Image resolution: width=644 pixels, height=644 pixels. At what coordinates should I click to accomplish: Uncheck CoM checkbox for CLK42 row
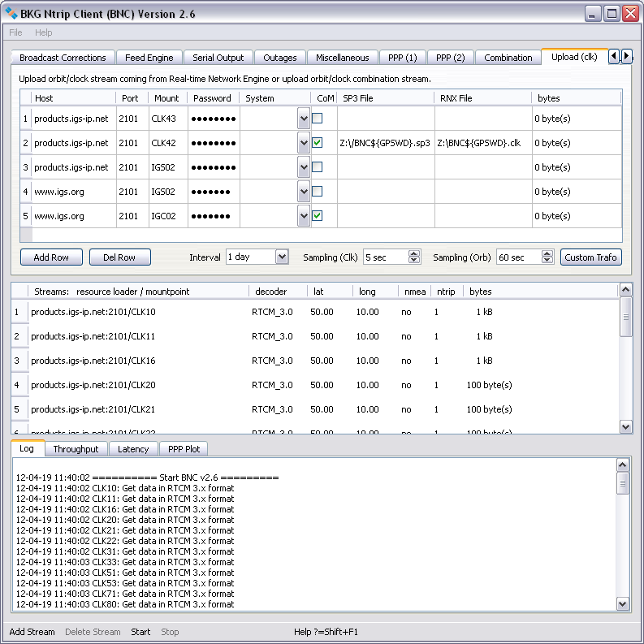[318, 143]
